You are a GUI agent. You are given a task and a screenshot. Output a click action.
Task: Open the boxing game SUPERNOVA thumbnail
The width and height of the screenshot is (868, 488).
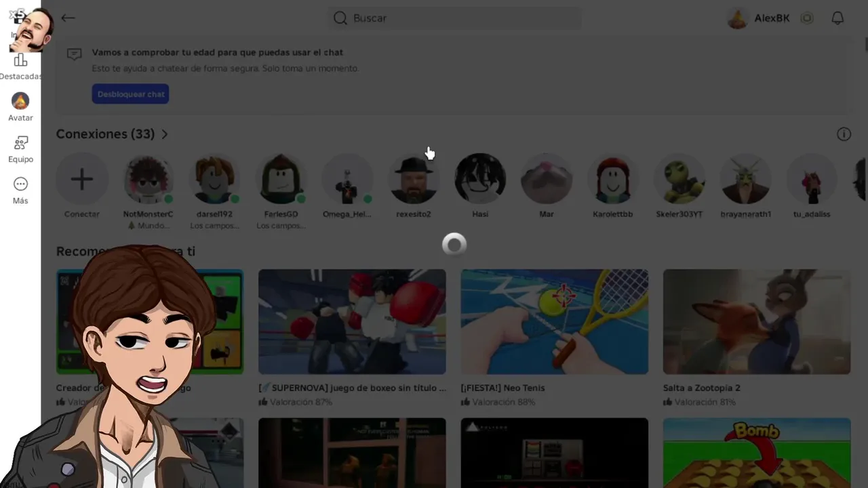(352, 322)
